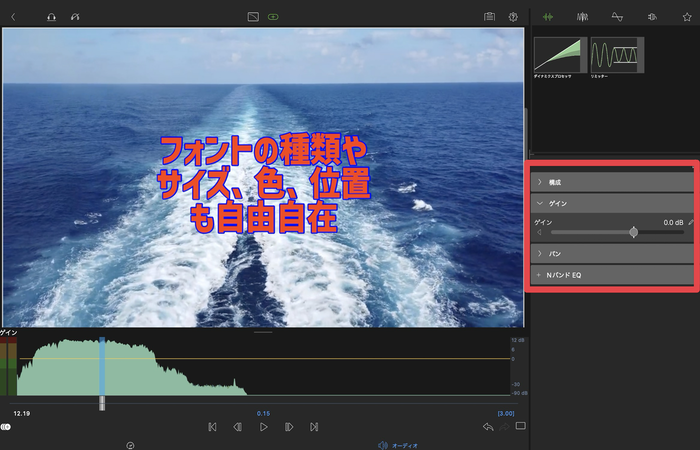Image resolution: width=700 pixels, height=450 pixels.
Task: Toggle the green preview mode icon
Action: 273,17
